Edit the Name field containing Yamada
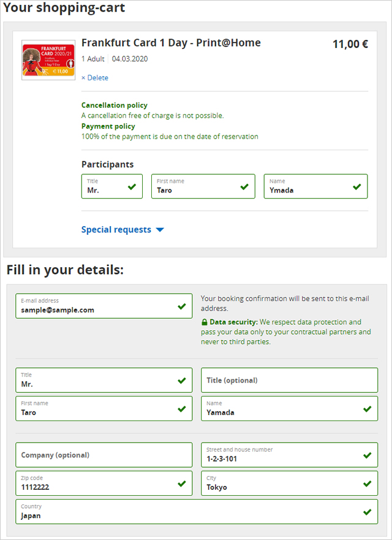Viewport: 392px width, 540px height. click(x=289, y=408)
